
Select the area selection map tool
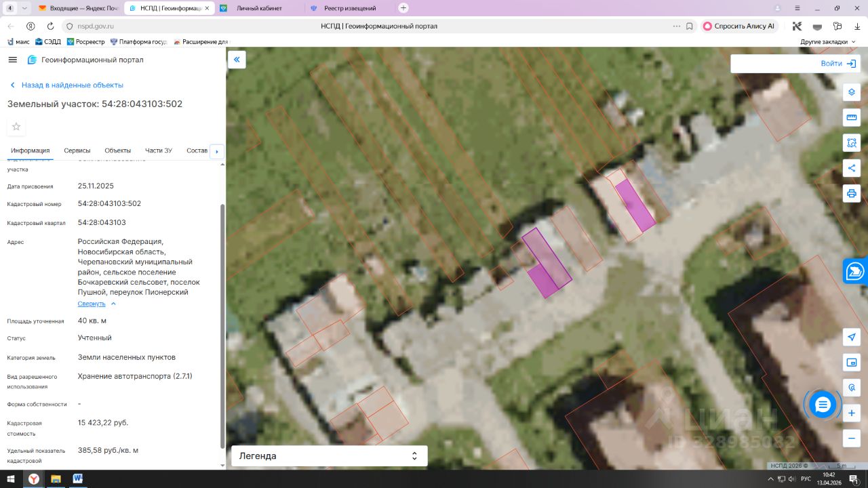point(852,143)
